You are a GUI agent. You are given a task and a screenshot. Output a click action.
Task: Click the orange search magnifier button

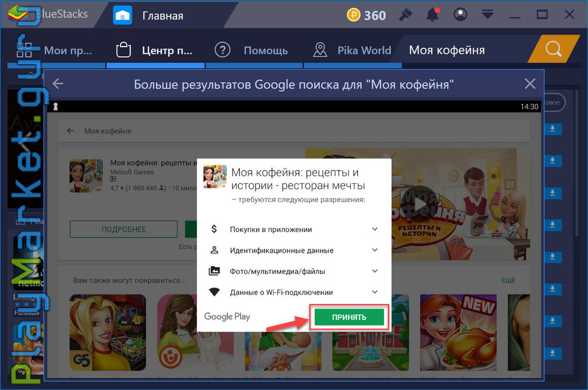[554, 49]
